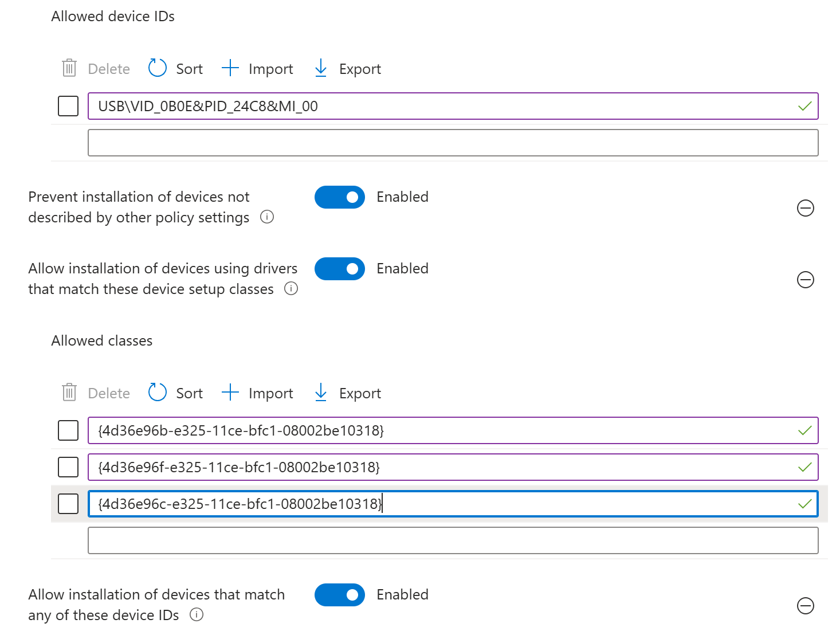
Task: Remove the device IDs setting using minus circle
Action: coord(806,606)
